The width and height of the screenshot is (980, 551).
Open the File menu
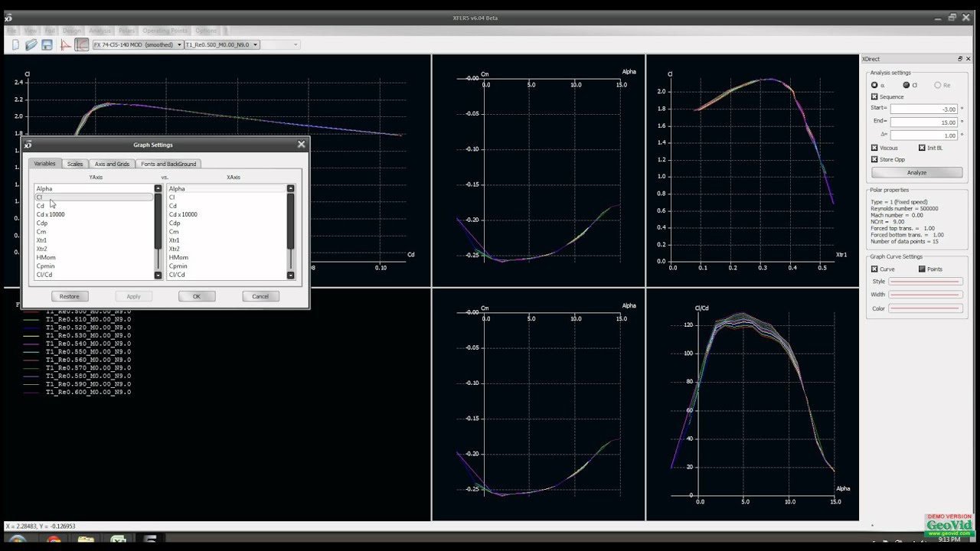coord(12,31)
